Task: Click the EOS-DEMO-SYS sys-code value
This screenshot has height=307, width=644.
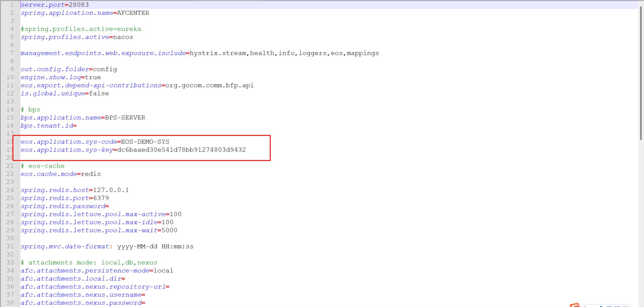Action: (145, 142)
